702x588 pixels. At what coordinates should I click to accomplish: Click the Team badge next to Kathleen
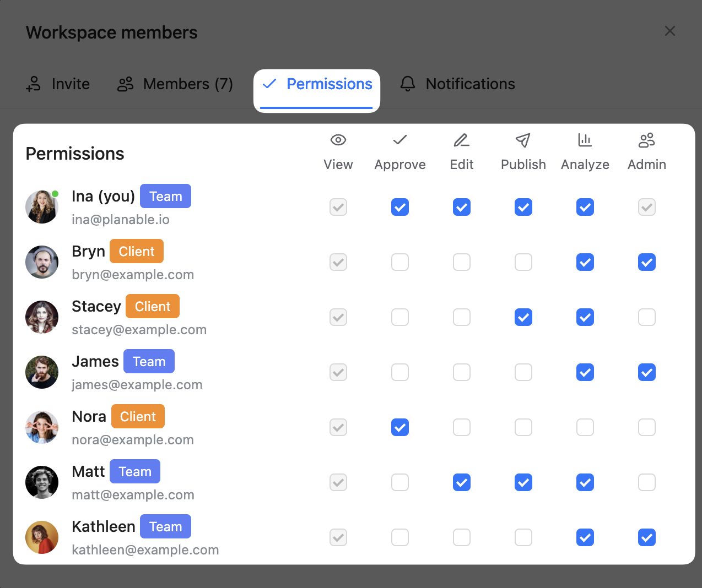click(x=165, y=526)
